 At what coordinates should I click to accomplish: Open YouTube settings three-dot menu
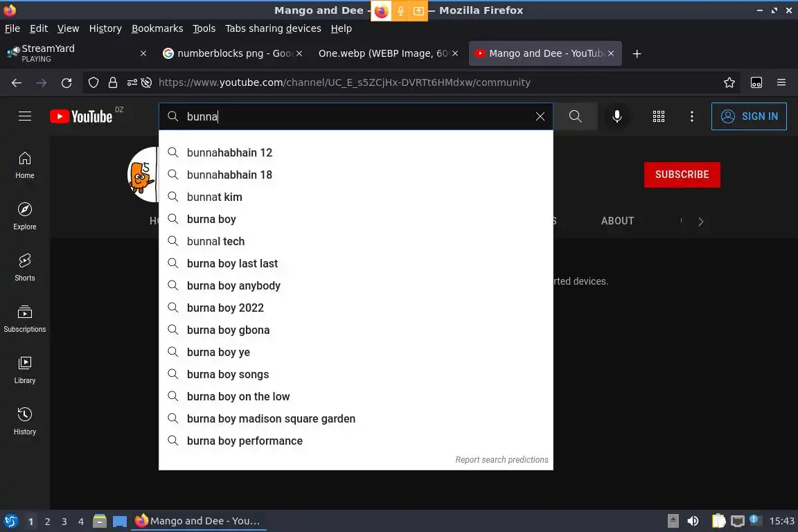[x=691, y=116]
